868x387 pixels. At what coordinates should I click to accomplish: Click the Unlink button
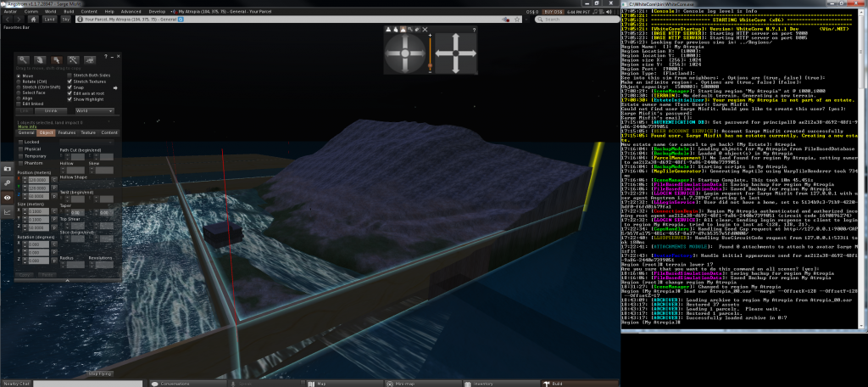(51, 110)
